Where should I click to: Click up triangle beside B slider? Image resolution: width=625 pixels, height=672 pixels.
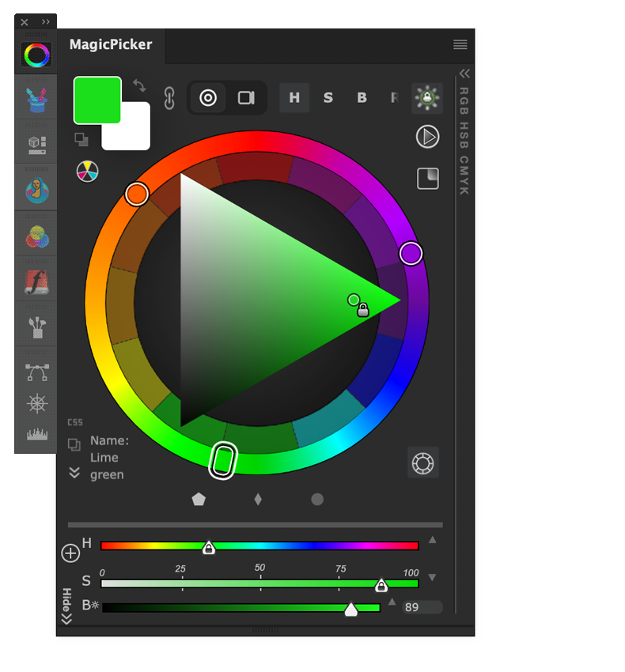392,602
